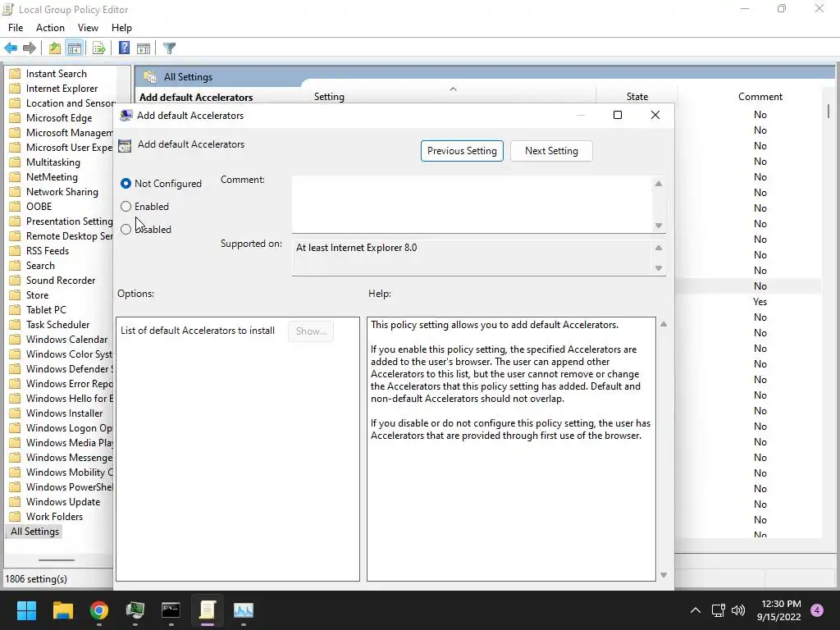Open Help via the question mark icon
Image resolution: width=840 pixels, height=630 pixels.
tap(124, 48)
